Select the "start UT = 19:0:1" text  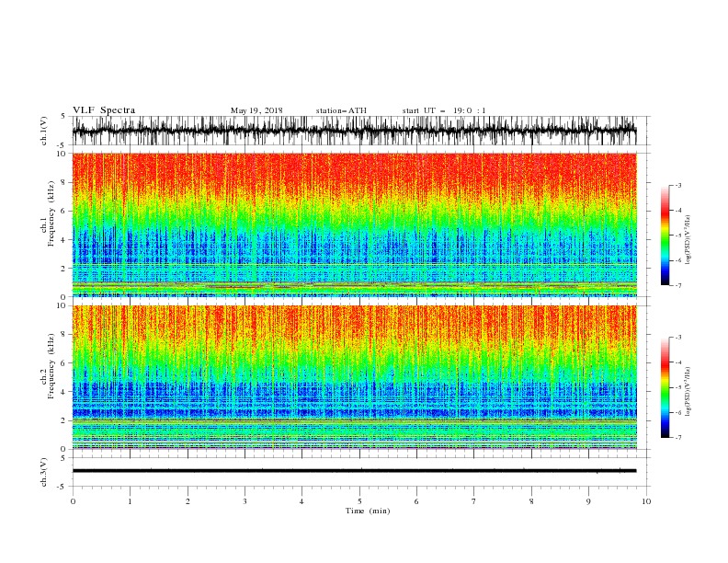tap(443, 110)
